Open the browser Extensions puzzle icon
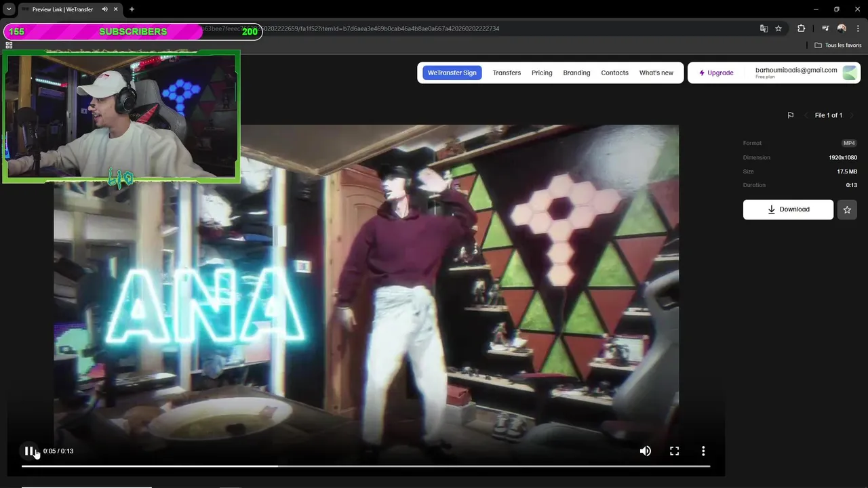 [x=802, y=28]
